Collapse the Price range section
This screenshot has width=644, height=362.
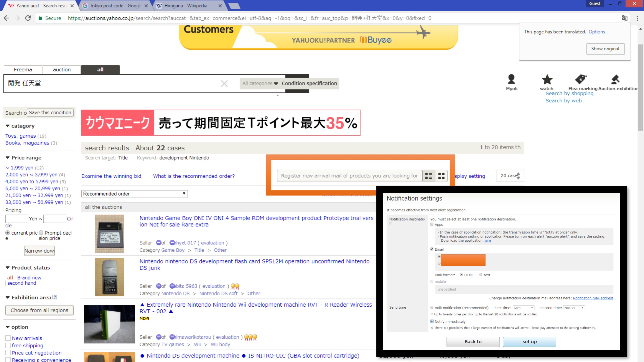[8, 157]
